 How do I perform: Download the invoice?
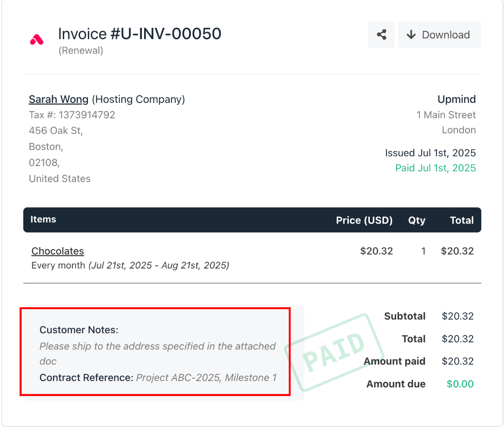point(439,35)
